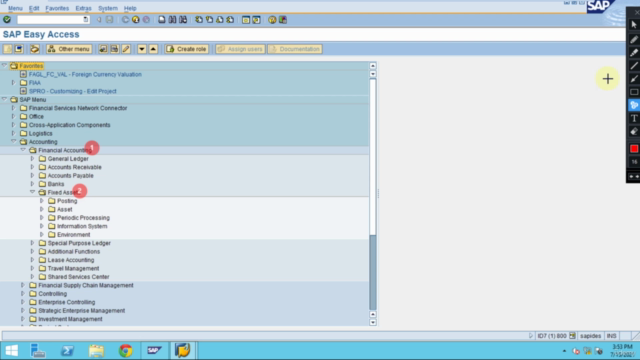Image resolution: width=640 pixels, height=360 pixels.
Task: Click the Add to Favorites icon
Action: pyautogui.click(x=103, y=49)
